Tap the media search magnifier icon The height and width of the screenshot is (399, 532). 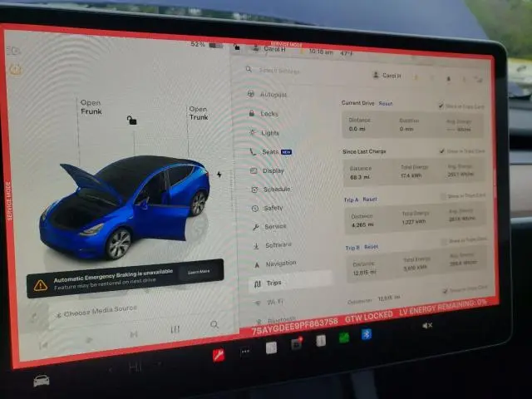pyautogui.click(x=214, y=324)
